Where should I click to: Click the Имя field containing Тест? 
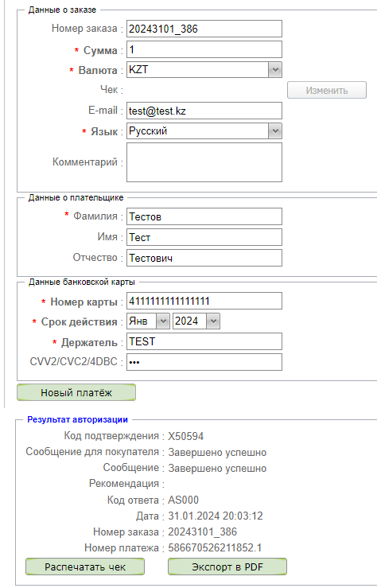(204, 237)
